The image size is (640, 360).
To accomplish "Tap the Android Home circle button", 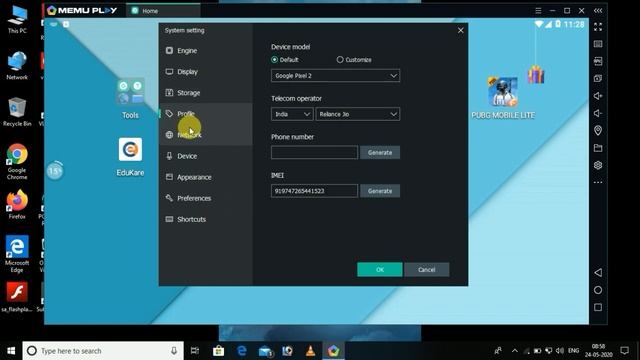I will 598,290.
